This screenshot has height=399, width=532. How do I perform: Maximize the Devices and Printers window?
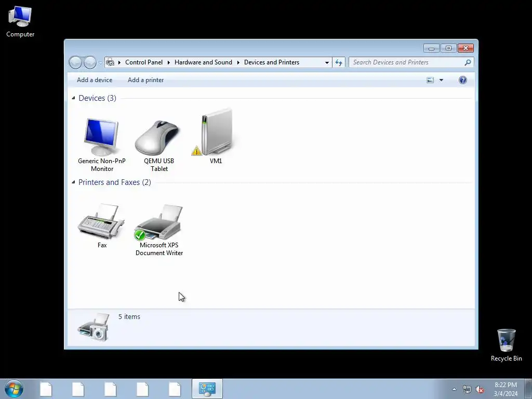pos(448,48)
